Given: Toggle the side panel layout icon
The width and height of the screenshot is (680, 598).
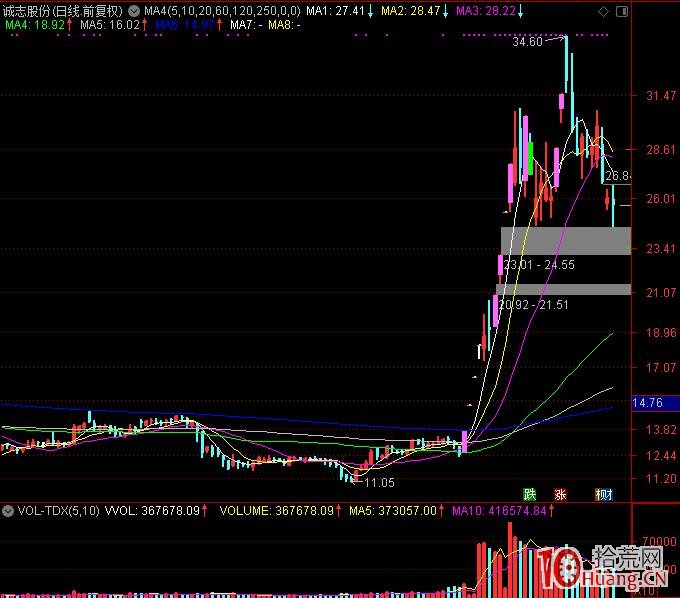Looking at the screenshot, I should click(x=622, y=12).
